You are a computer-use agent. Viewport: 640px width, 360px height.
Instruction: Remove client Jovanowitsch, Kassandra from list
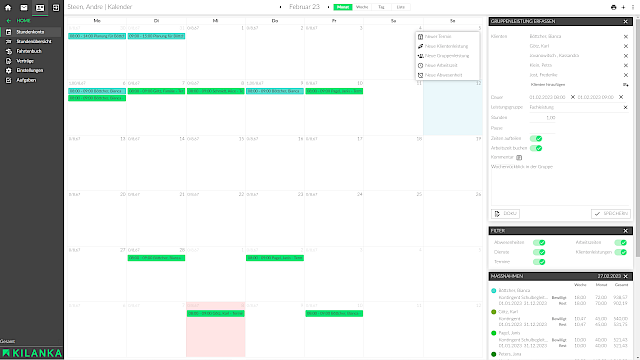click(x=626, y=56)
